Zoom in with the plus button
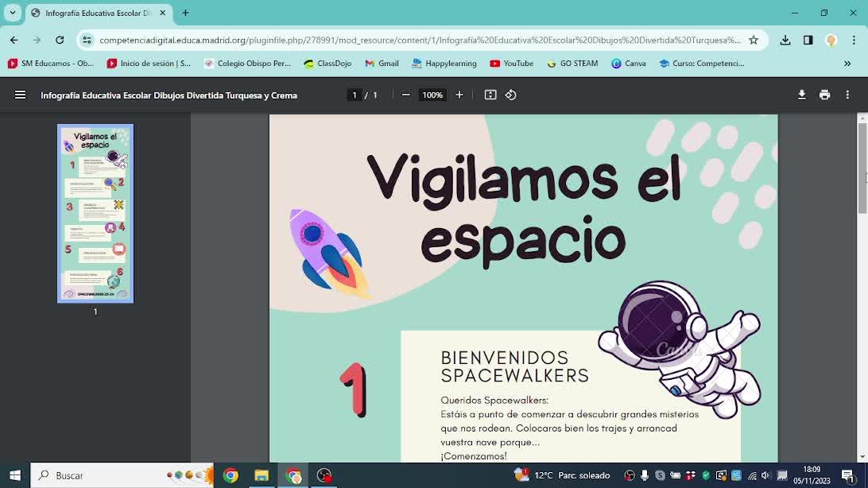Viewport: 868px width, 488px height. click(x=459, y=95)
